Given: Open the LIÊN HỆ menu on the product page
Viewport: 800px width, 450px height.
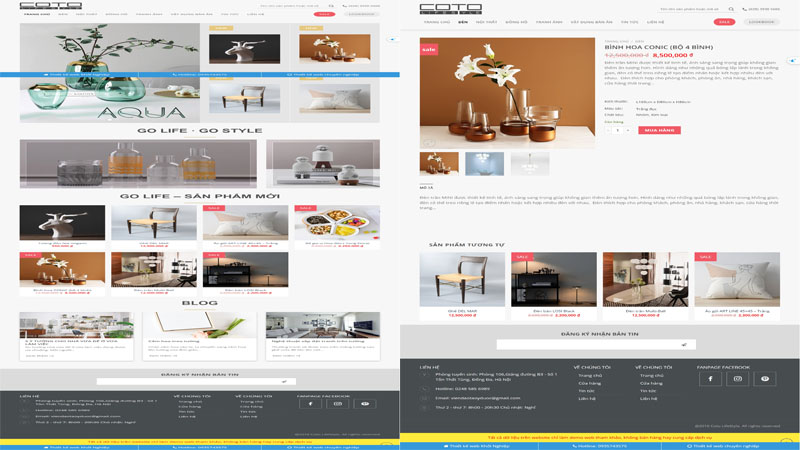Looking at the screenshot, I should pos(656,22).
